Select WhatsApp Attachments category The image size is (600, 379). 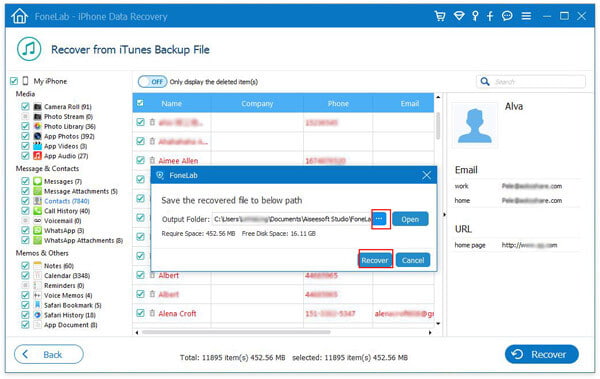click(83, 240)
